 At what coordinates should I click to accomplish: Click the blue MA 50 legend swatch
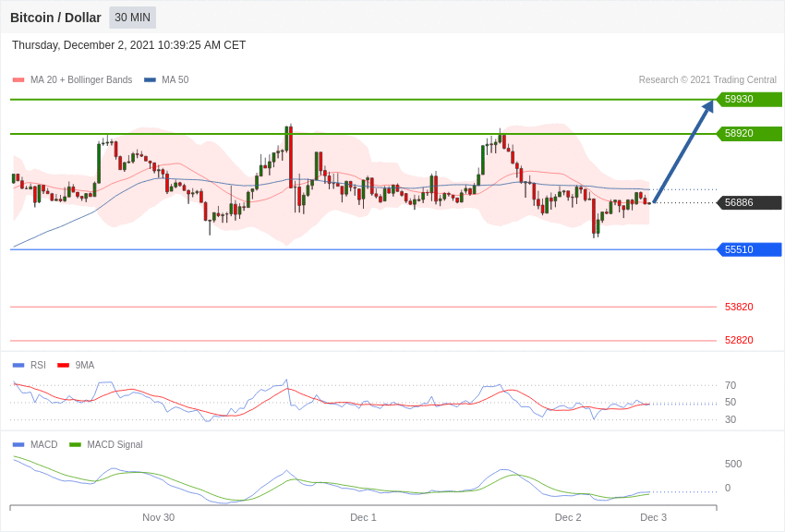151,80
